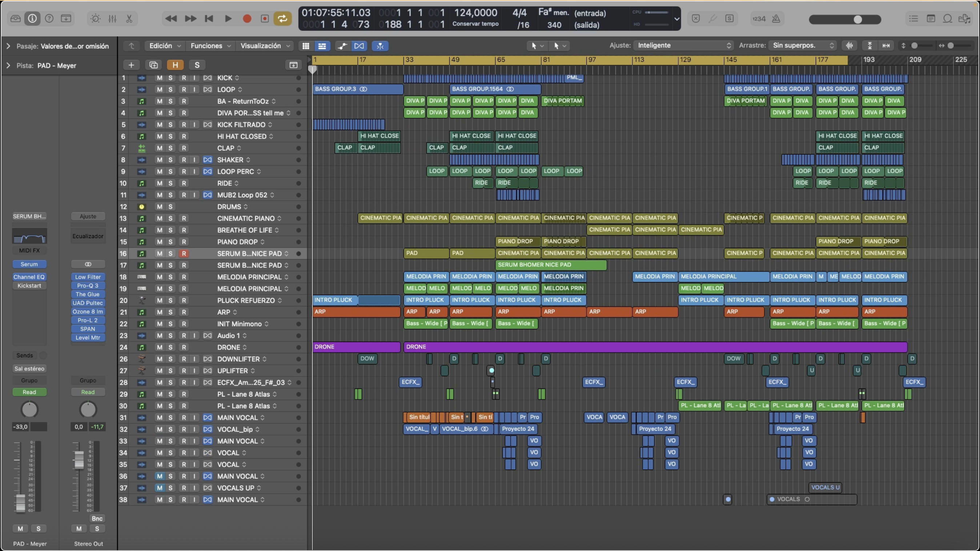Click the metronome icon
980x551 pixels.
(776, 19)
